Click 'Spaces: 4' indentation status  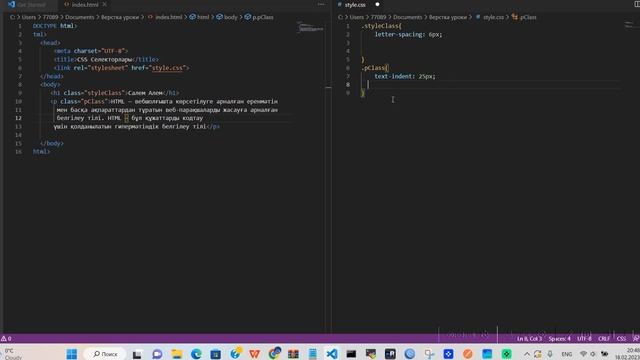click(560, 339)
